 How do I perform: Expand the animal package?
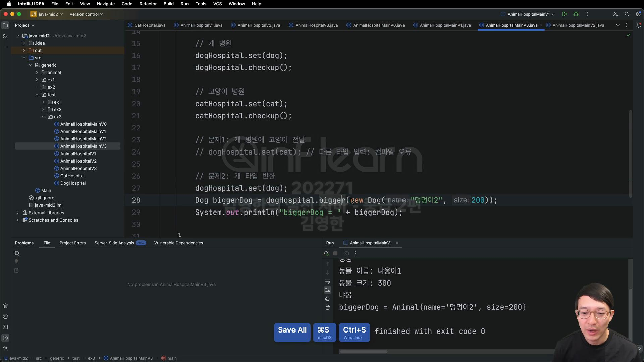point(37,72)
